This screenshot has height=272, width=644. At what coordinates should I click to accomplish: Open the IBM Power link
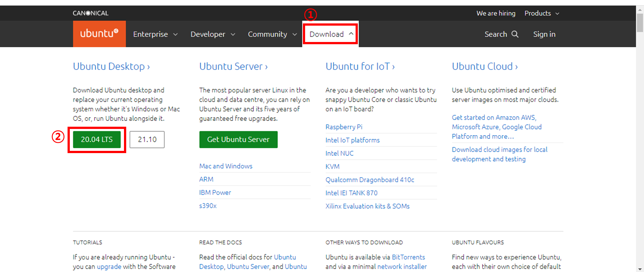[x=215, y=192]
